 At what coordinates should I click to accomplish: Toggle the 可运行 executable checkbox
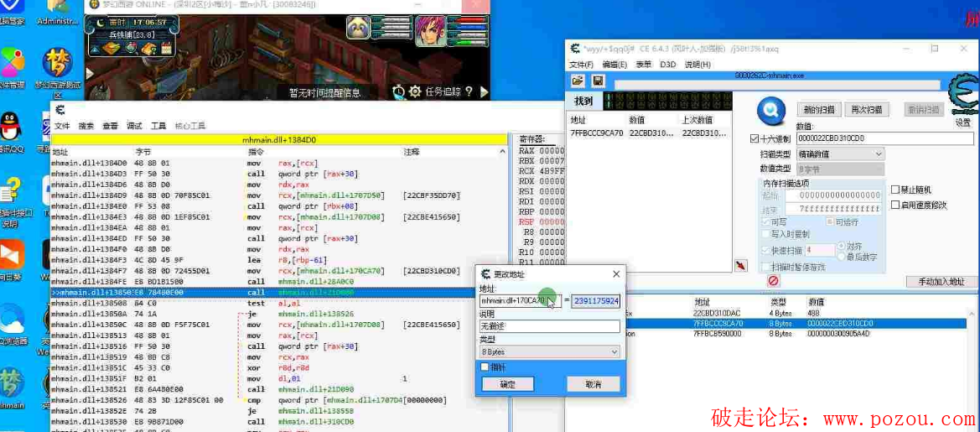pyautogui.click(x=830, y=222)
